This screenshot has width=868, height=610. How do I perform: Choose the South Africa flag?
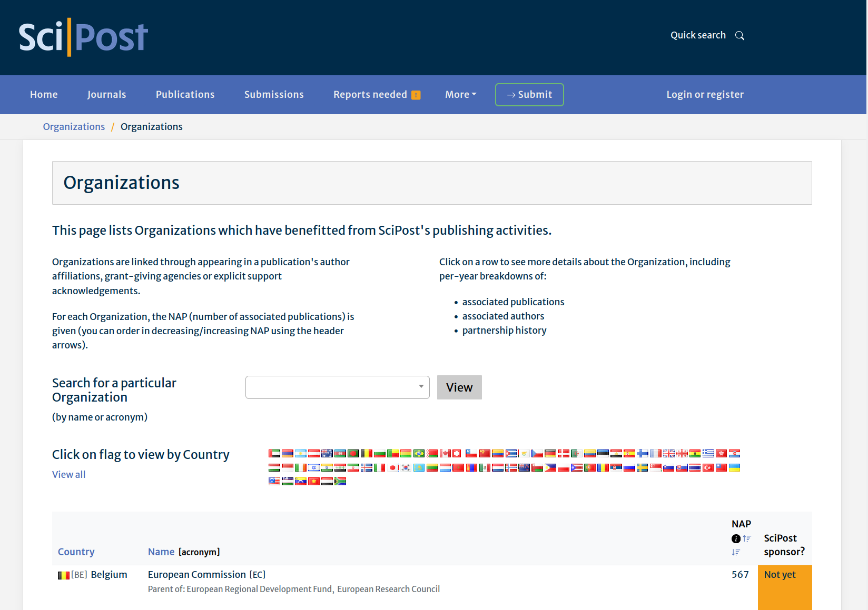pos(340,482)
